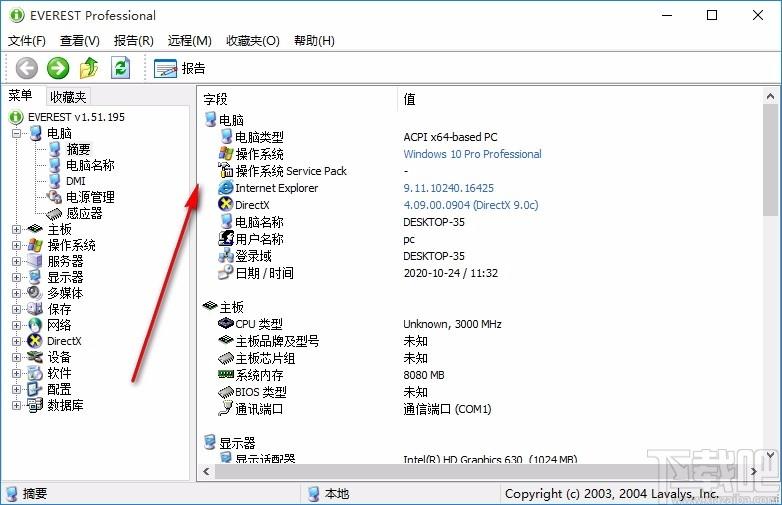The width and height of the screenshot is (782, 505).
Task: Click the Up one level toolbar icon
Action: tap(89, 68)
